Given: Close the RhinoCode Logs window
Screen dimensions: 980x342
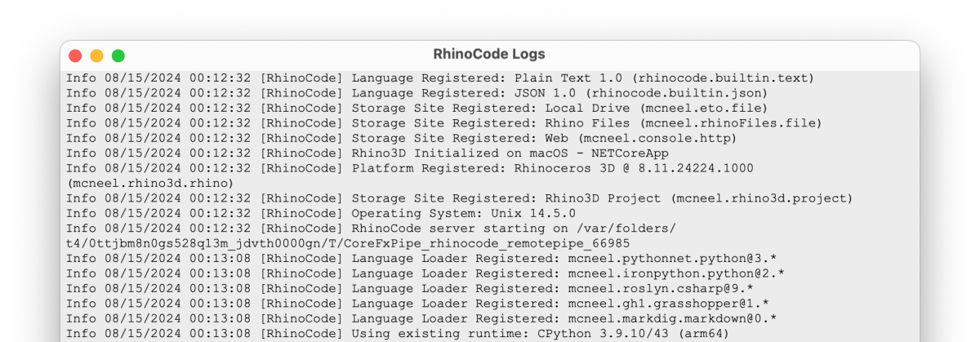Looking at the screenshot, I should click(x=75, y=56).
